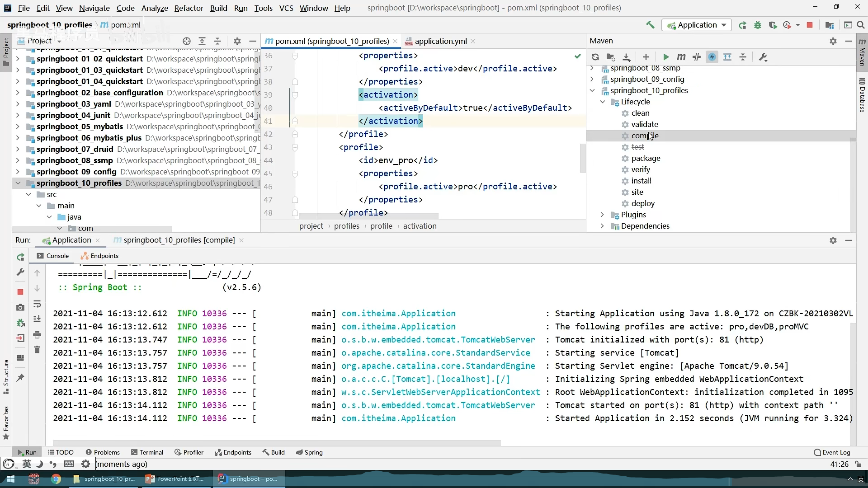Viewport: 868px width, 488px height.
Task: Run the package lifecycle phase
Action: (x=646, y=158)
